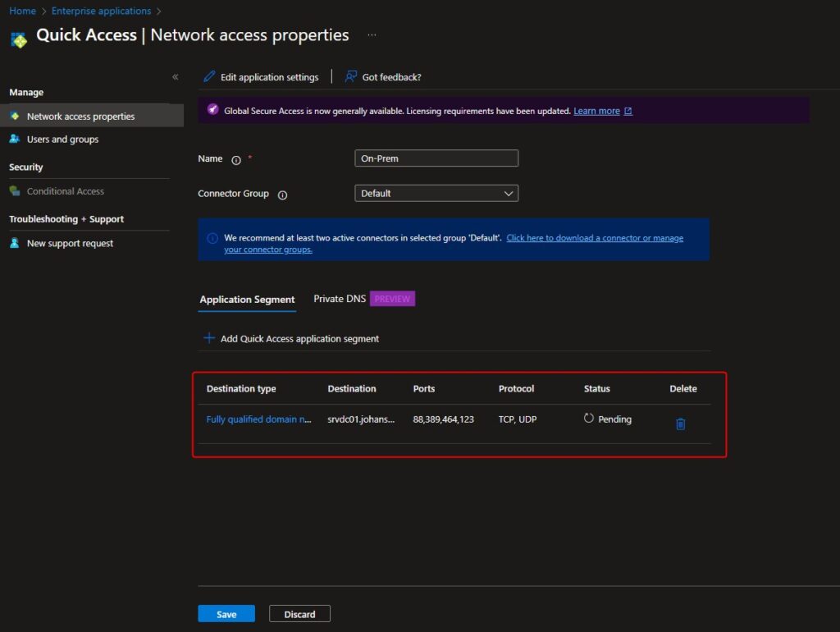Click the Ports column header

[424, 388]
